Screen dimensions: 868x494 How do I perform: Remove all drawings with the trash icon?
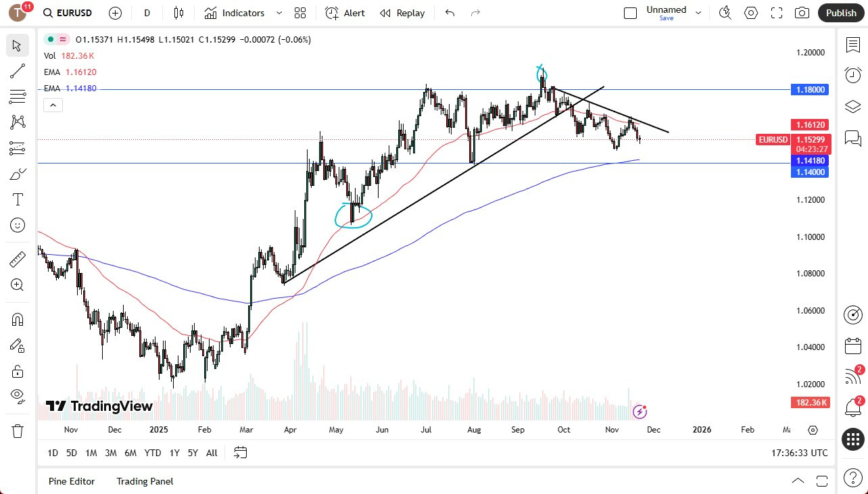coord(17,430)
